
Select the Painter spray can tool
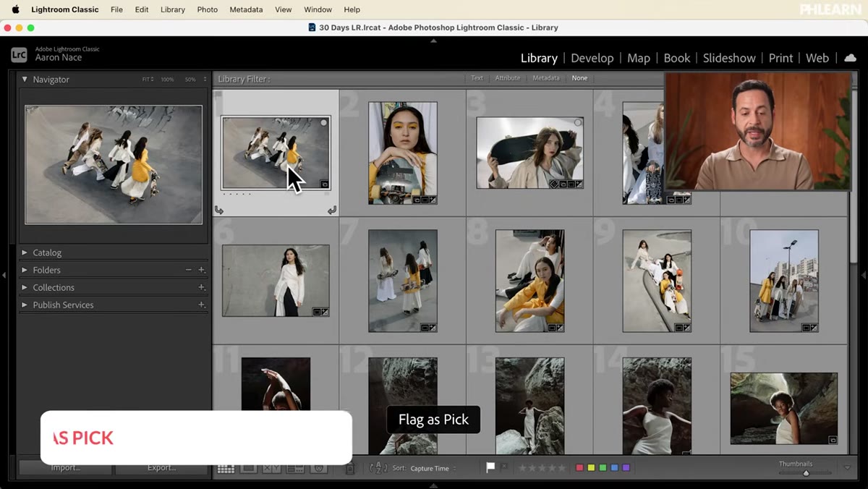click(x=350, y=469)
